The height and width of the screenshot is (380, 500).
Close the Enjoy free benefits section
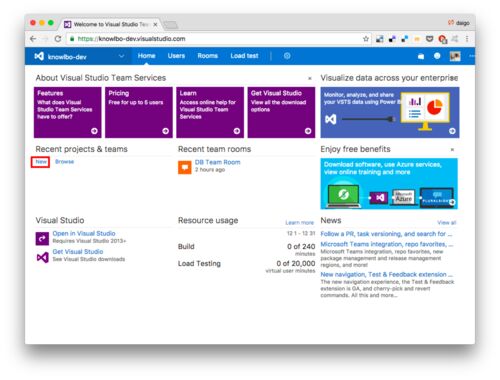452,150
